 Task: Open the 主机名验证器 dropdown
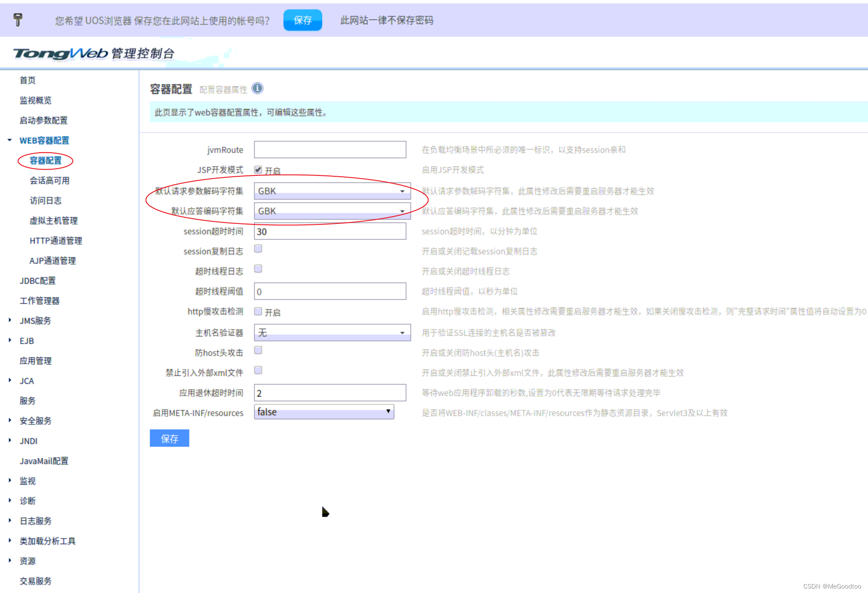click(332, 333)
